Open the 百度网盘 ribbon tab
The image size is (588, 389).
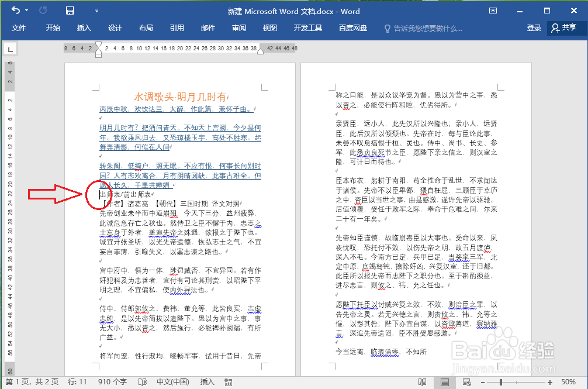352,27
